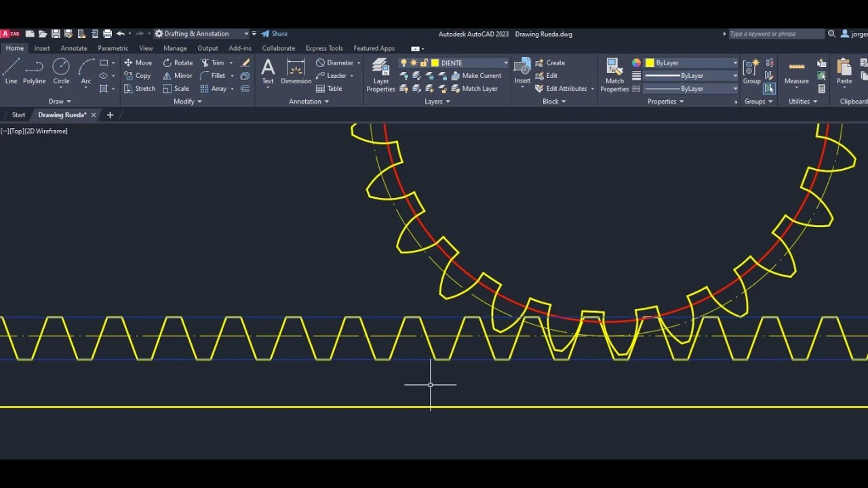Expand the Modify panel
868x488 pixels.
pos(188,102)
